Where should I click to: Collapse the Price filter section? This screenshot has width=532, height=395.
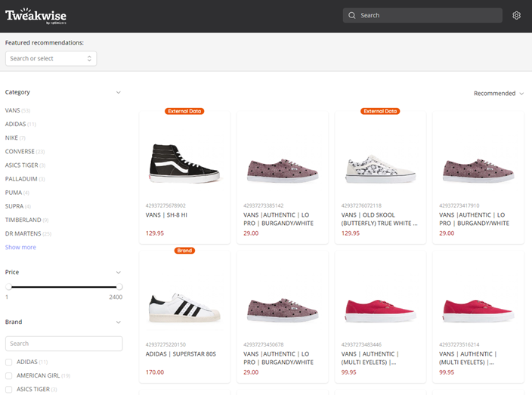118,272
